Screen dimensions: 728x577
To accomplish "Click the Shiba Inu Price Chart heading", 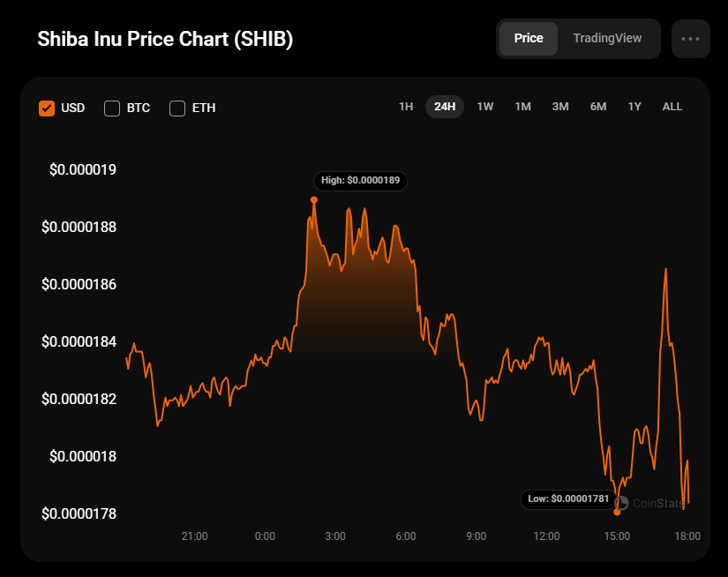I will [x=165, y=40].
